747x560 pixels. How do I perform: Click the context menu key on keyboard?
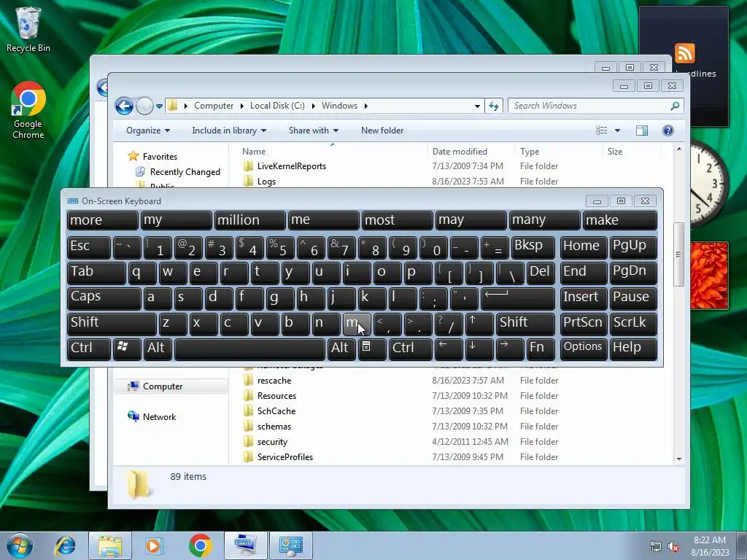(x=372, y=348)
